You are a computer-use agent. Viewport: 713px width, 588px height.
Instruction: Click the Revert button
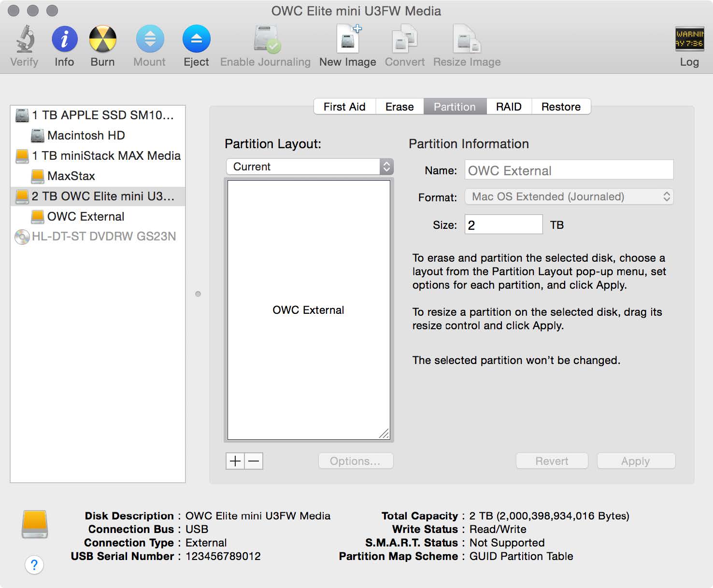[551, 461]
